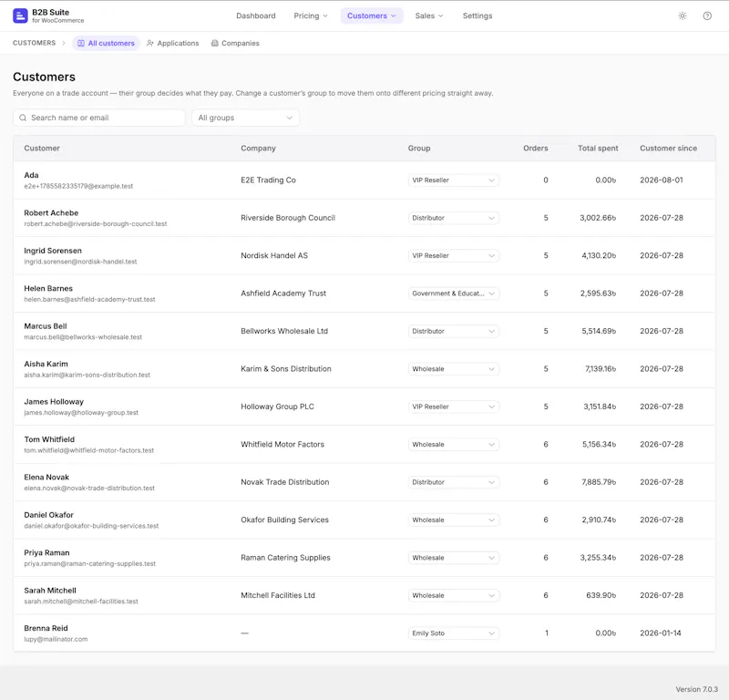Image resolution: width=729 pixels, height=700 pixels.
Task: Open Tom Whitfield's group dropdown
Action: pos(454,444)
